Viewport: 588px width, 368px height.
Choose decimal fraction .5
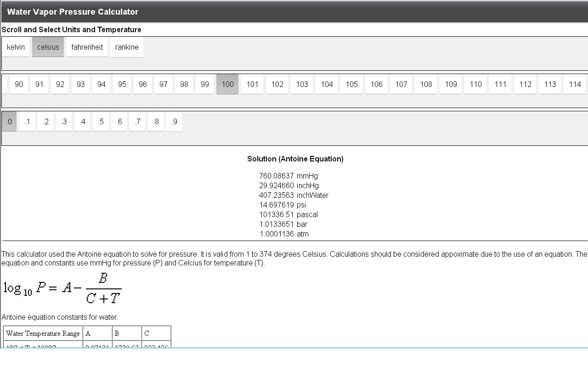click(x=101, y=121)
